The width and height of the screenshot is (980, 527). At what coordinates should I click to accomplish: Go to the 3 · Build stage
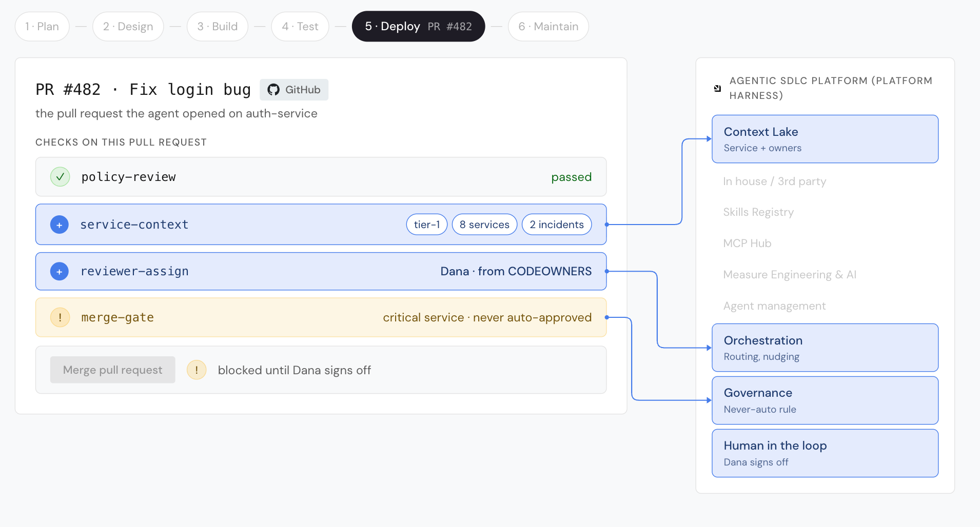(218, 27)
